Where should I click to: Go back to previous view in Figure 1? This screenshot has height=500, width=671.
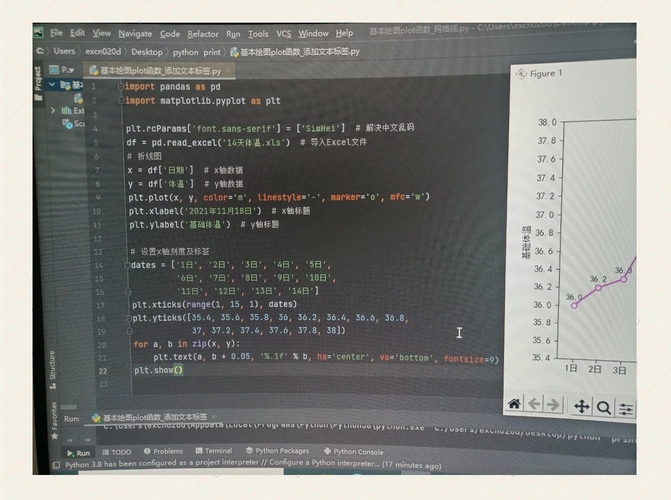pos(534,404)
